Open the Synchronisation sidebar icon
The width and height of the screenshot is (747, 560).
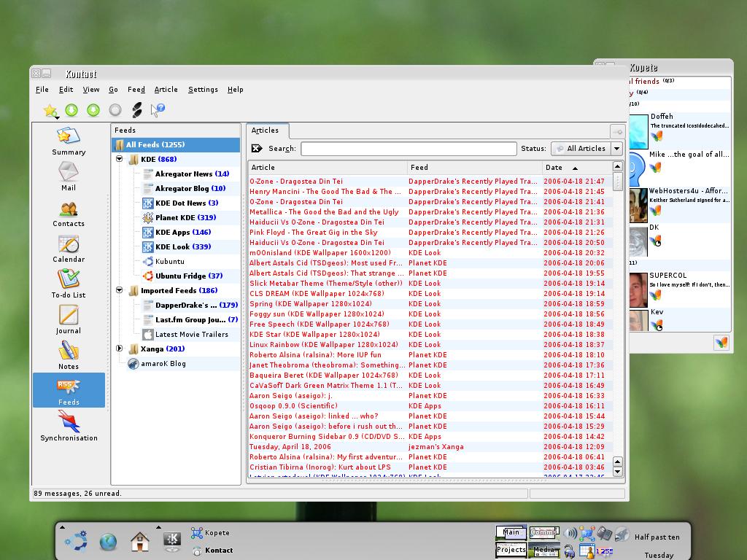tap(69, 426)
